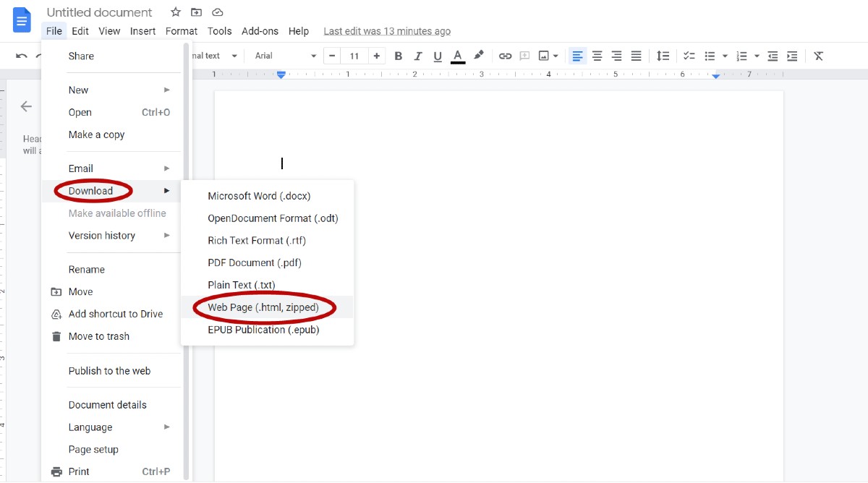Underline the selected text
The height and width of the screenshot is (483, 868).
[438, 56]
